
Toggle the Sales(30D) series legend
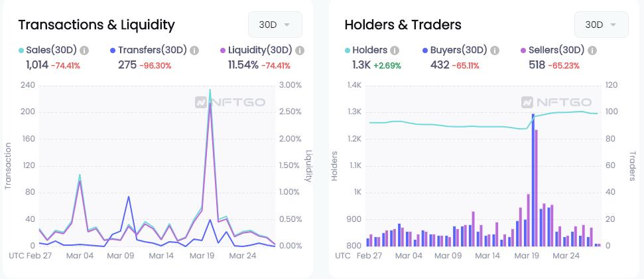click(48, 50)
